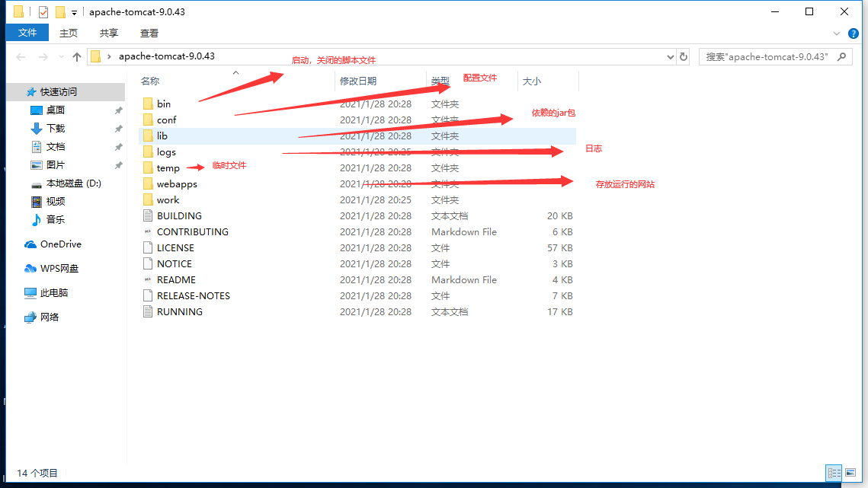Click the README markdown file icon
Viewport: 868px width, 488px height.
[x=148, y=280]
